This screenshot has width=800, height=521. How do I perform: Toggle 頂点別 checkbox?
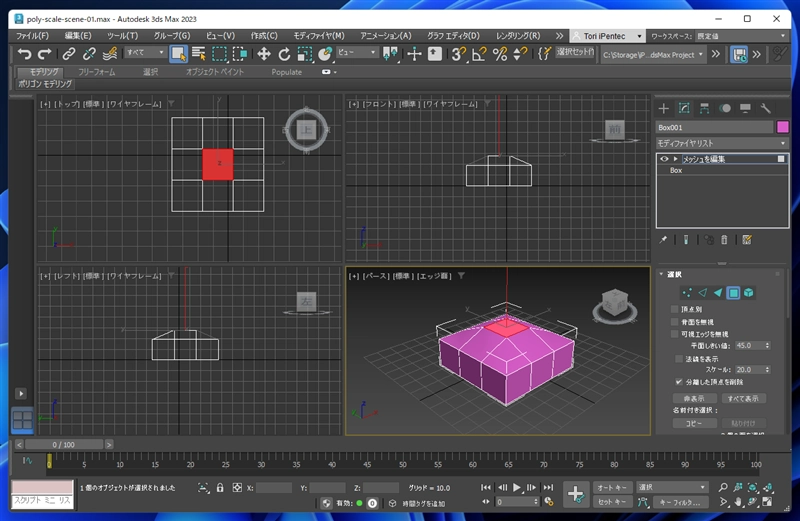click(674, 309)
